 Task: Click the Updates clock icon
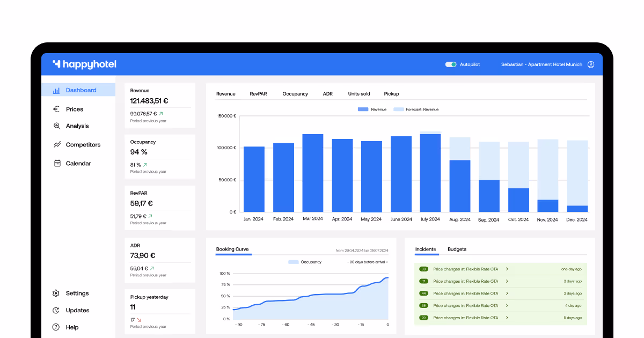(x=56, y=311)
